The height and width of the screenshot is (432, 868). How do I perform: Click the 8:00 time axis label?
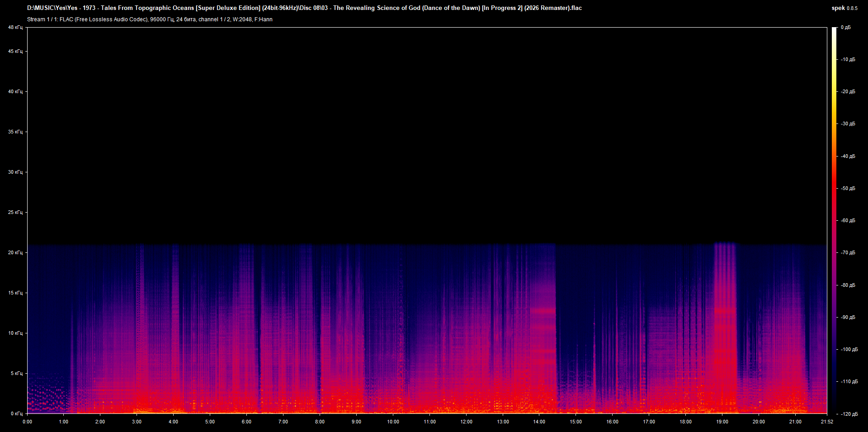(320, 422)
